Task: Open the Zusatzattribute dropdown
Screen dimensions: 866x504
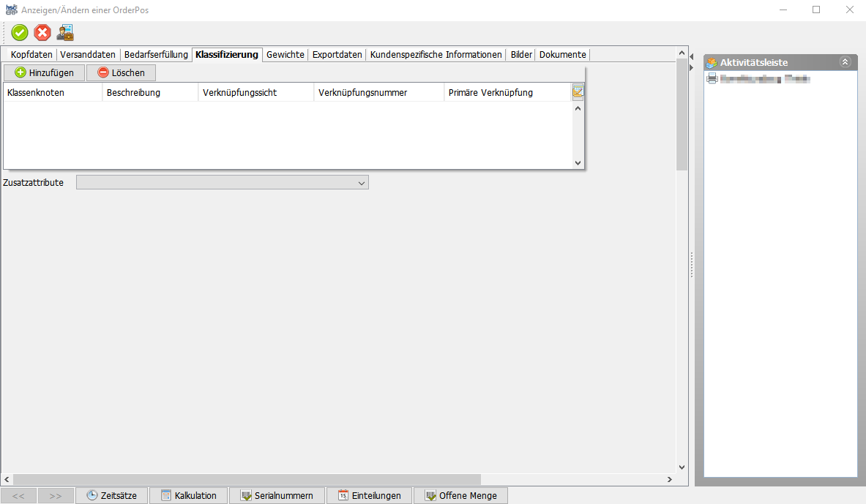Action: pyautogui.click(x=362, y=183)
